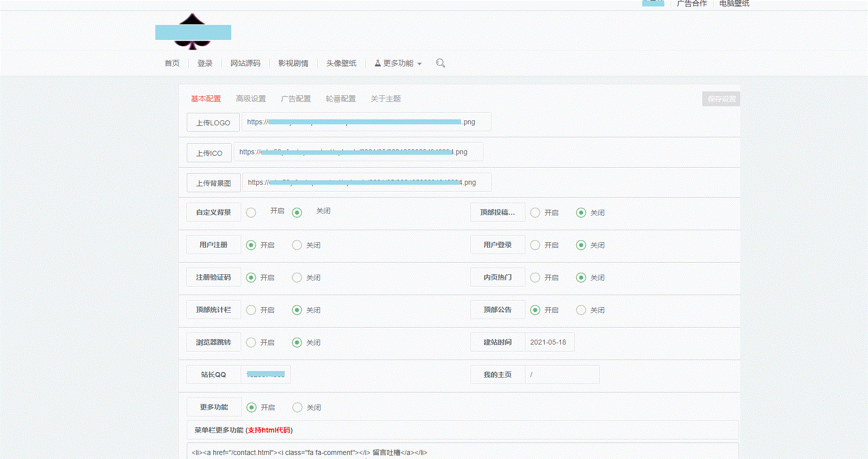868x459 pixels.
Task: Expand the 更多功能 navigation dropdown
Action: 398,63
